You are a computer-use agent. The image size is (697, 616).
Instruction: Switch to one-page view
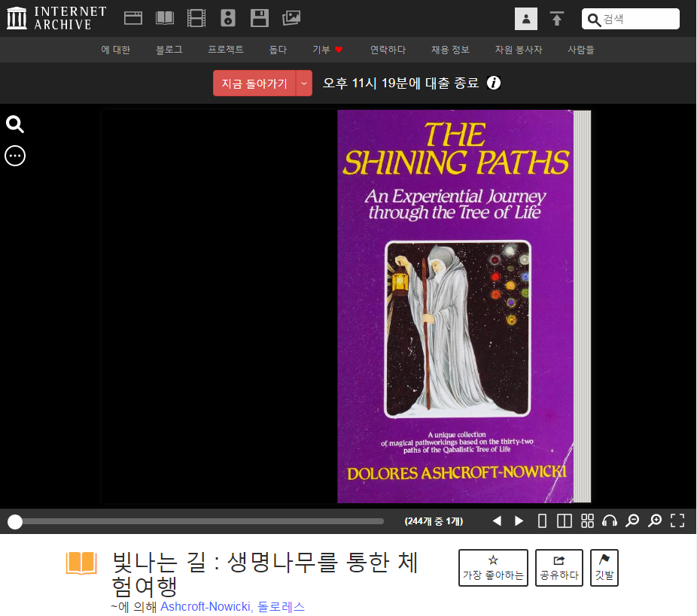tap(542, 520)
